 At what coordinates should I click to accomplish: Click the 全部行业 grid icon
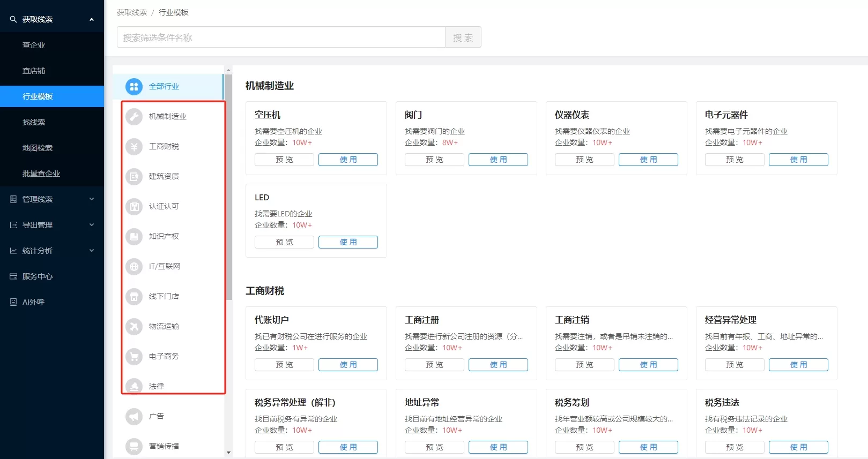[133, 86]
